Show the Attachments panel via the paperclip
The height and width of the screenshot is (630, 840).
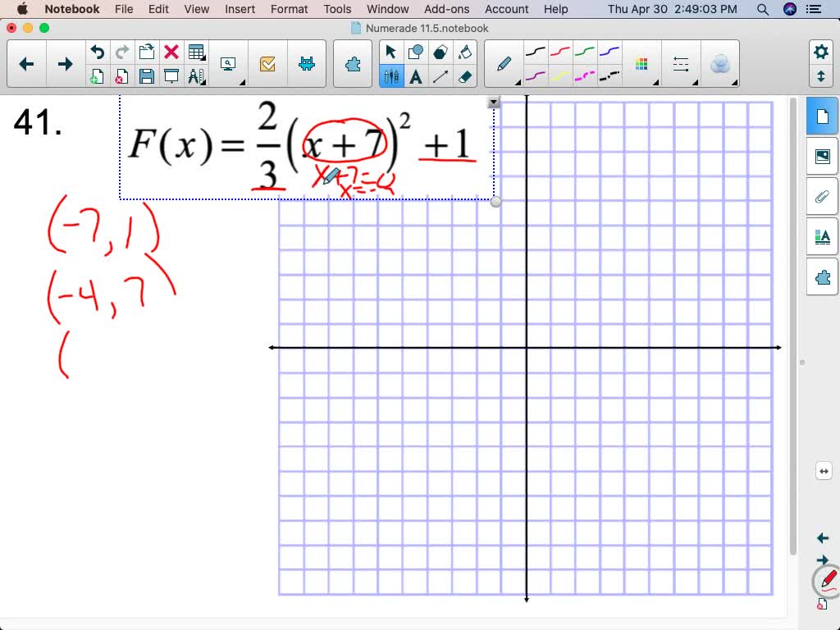coord(822,195)
